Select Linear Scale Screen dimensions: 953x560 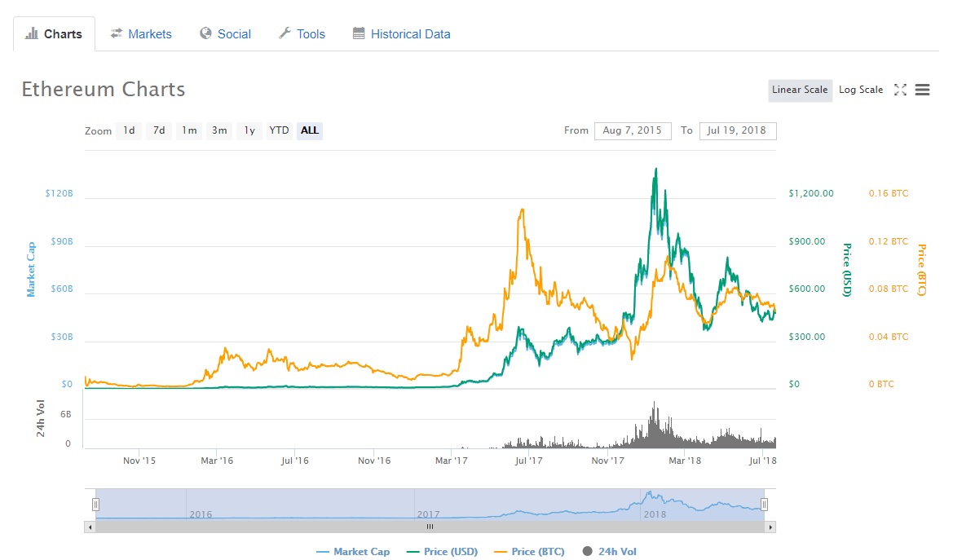click(800, 90)
